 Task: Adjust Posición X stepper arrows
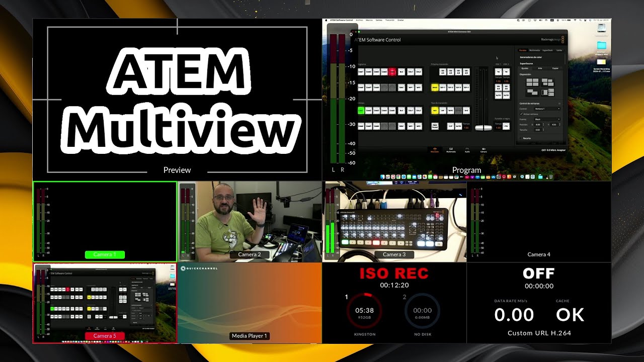[x=543, y=125]
